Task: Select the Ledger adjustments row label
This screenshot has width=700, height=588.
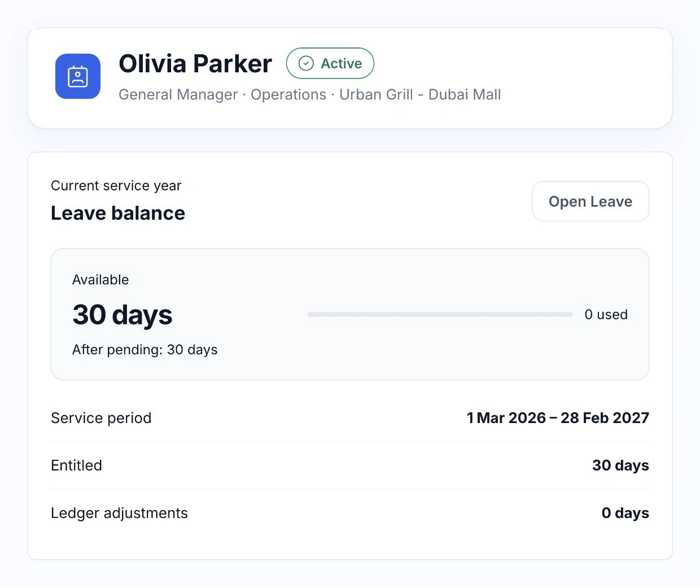Action: [x=119, y=513]
